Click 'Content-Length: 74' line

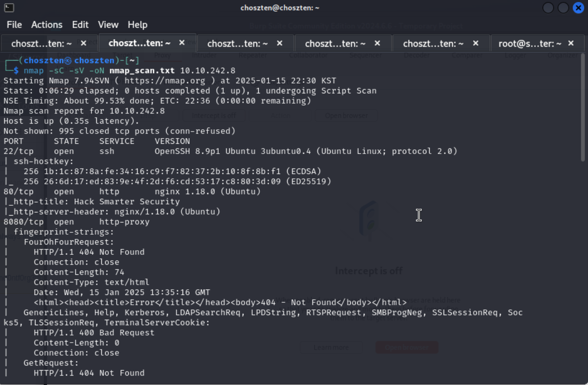[x=79, y=272]
